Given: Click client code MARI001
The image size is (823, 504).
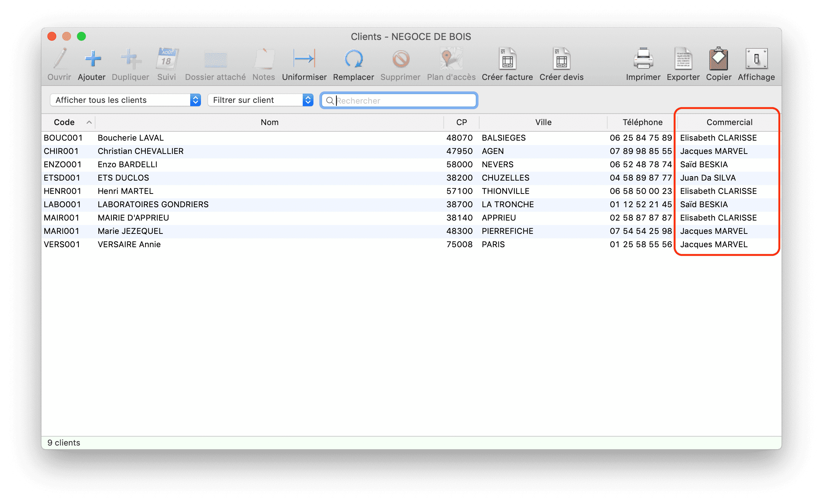Looking at the screenshot, I should (61, 231).
